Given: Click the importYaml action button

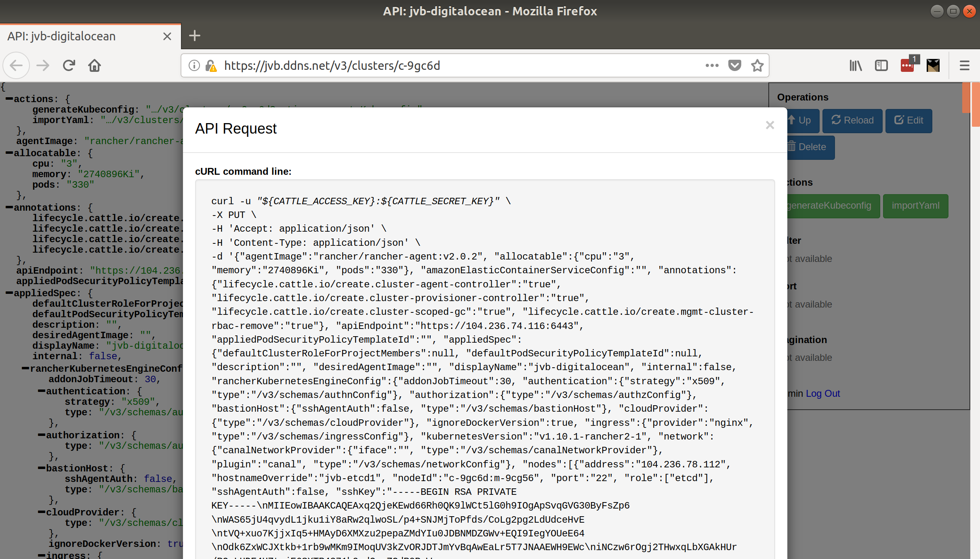Looking at the screenshot, I should tap(915, 206).
